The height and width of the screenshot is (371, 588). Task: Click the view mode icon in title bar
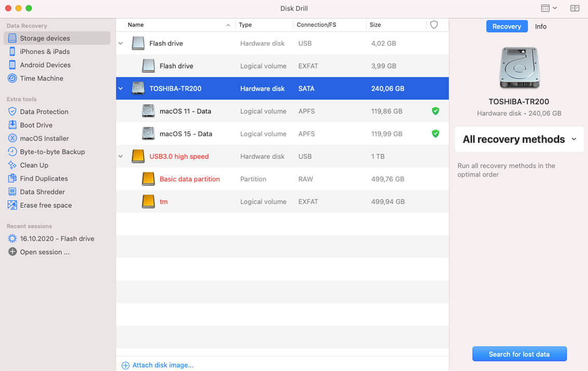tap(545, 8)
